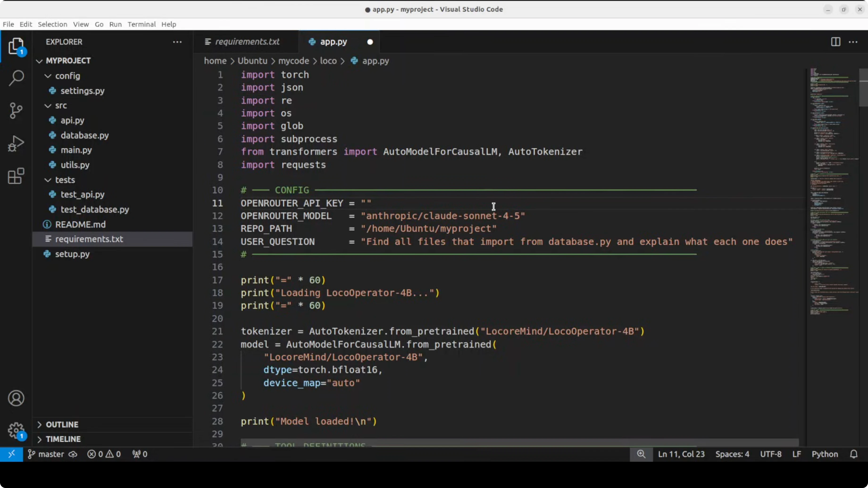Expand the OUTLINE section

pyautogui.click(x=62, y=425)
